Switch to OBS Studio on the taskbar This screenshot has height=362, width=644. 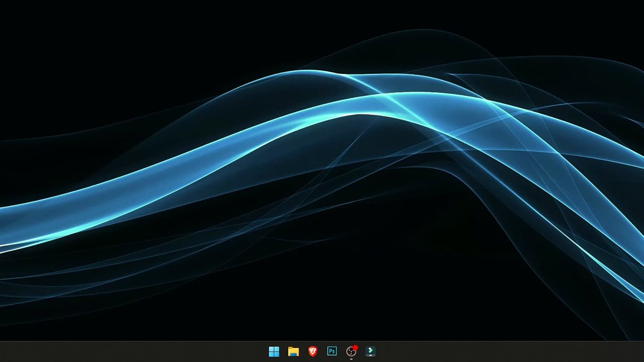tap(351, 351)
